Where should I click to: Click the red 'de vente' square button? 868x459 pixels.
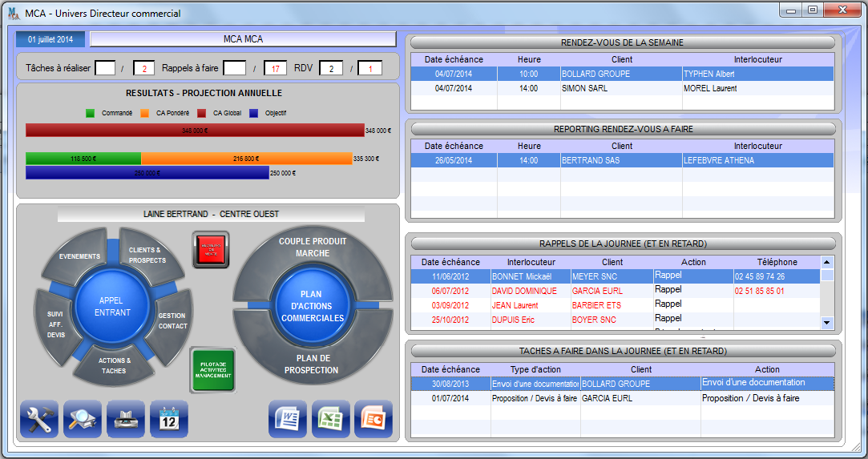tap(211, 250)
